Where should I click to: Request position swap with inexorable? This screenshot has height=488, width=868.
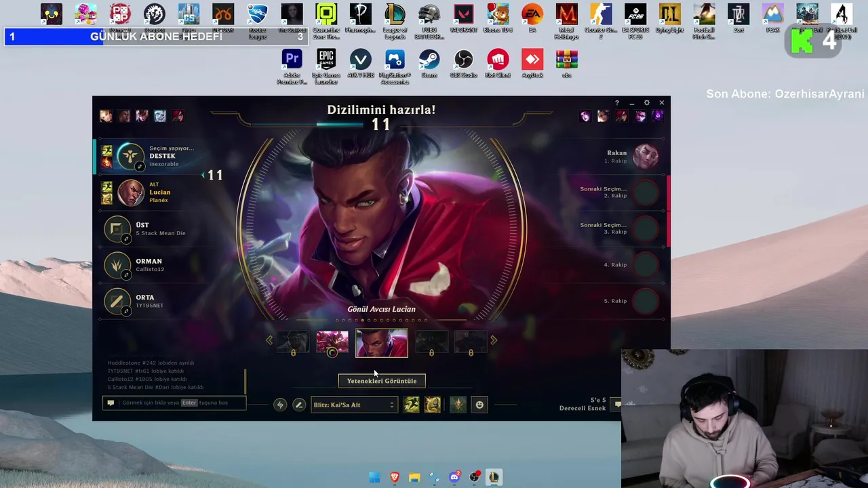coord(140,166)
